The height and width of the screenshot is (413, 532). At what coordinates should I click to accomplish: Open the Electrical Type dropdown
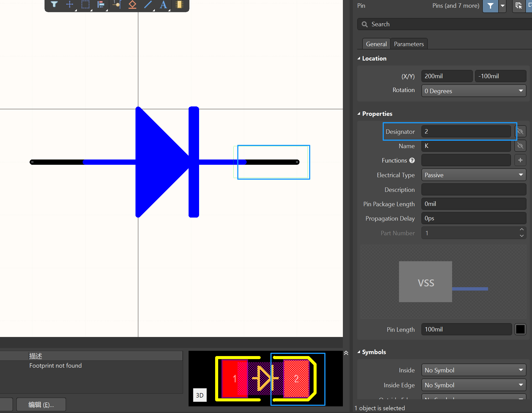[474, 175]
